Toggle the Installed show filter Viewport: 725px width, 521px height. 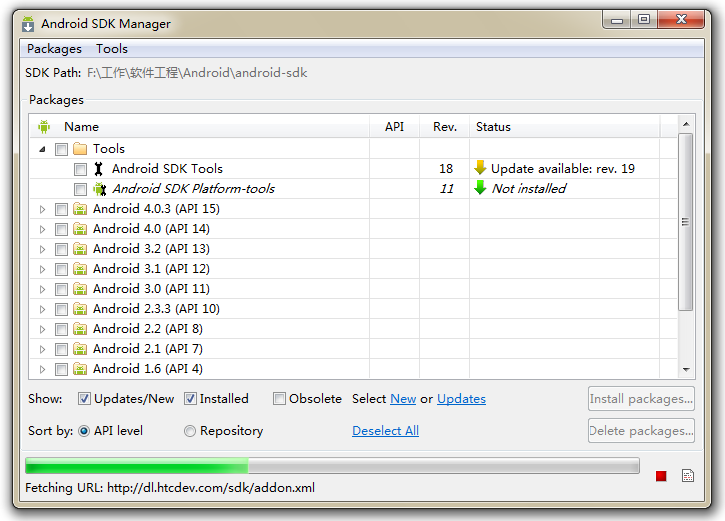point(190,398)
